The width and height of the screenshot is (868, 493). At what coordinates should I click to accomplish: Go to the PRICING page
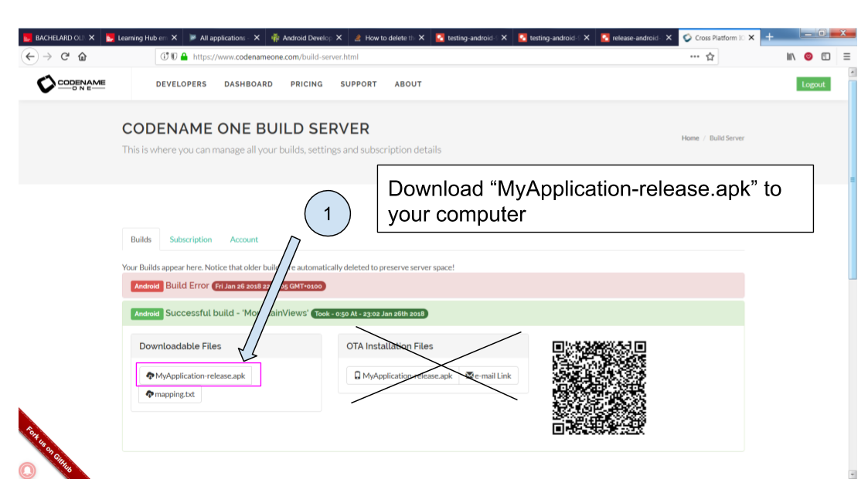tap(307, 84)
